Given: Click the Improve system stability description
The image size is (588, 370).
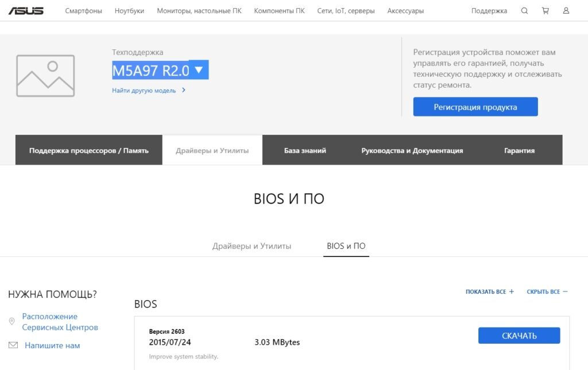Looking at the screenshot, I should 183,356.
